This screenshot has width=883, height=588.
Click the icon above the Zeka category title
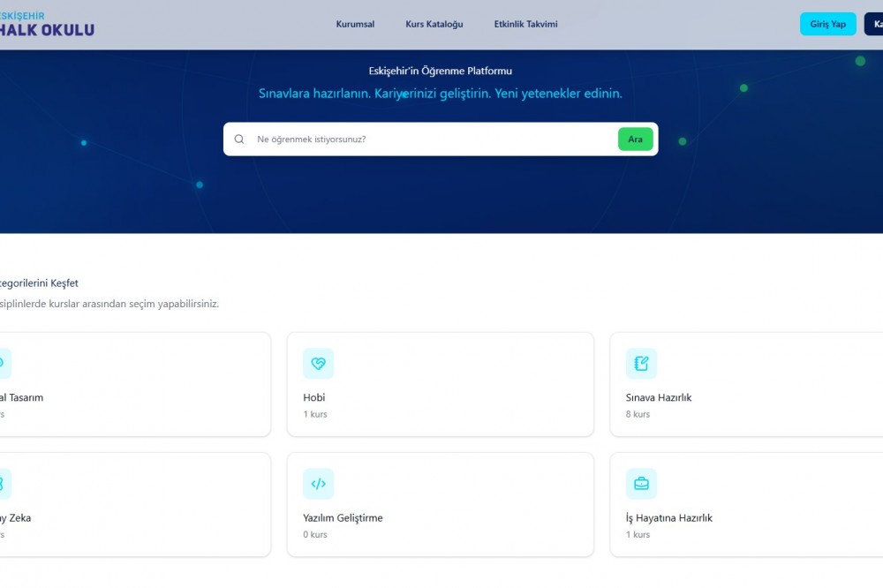[x=3, y=484]
